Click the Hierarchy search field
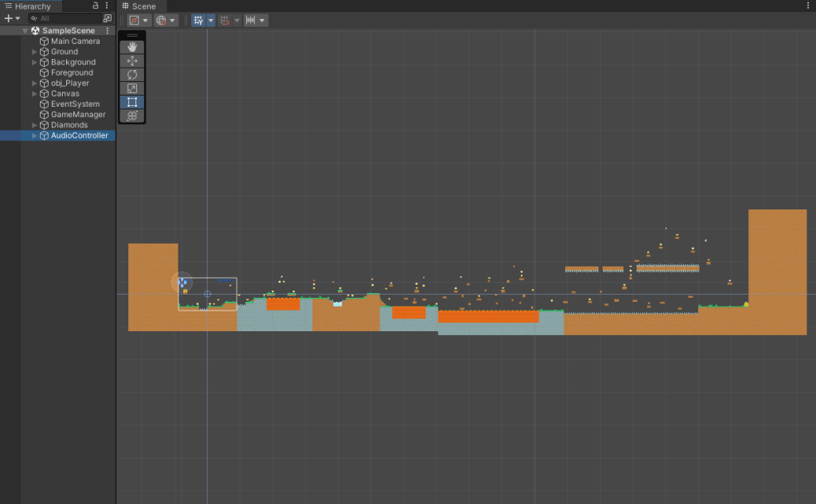 click(68, 18)
